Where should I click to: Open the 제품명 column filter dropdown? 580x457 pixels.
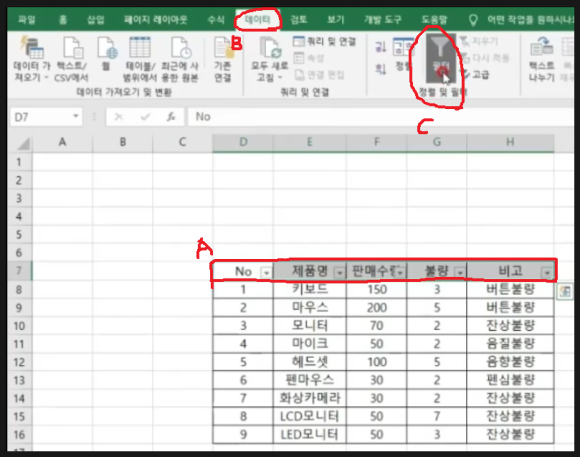point(339,273)
